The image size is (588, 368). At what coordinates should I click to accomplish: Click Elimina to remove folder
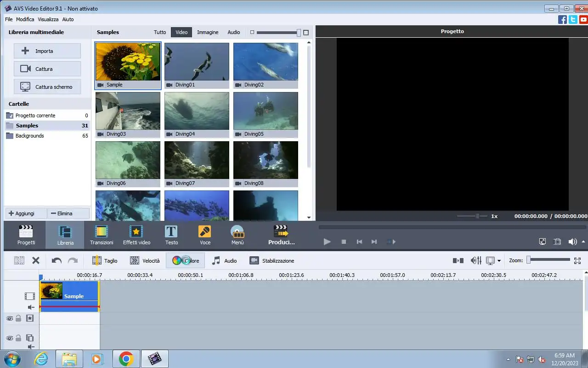(x=68, y=213)
